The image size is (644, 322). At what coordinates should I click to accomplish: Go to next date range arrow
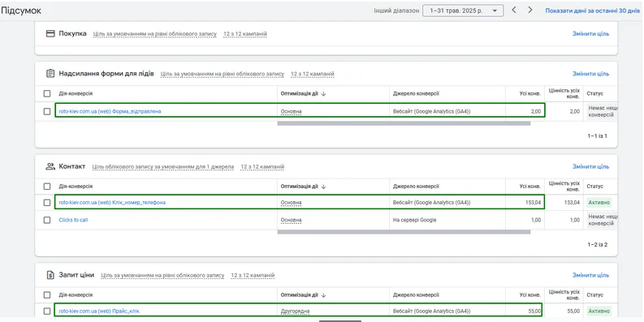point(529,11)
